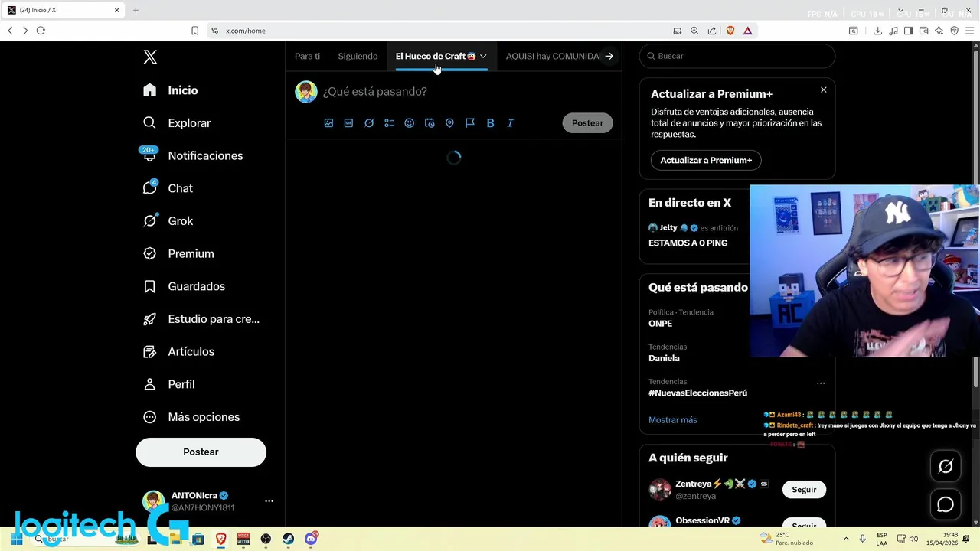The height and width of the screenshot is (551, 980).
Task: Open options for #NuevasEleccionesPerú trend
Action: point(821,383)
